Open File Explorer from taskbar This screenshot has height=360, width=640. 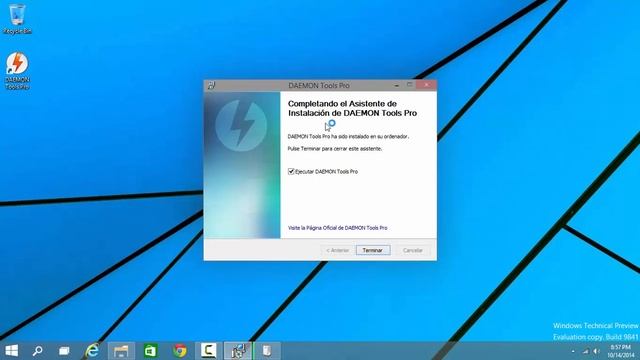121,351
